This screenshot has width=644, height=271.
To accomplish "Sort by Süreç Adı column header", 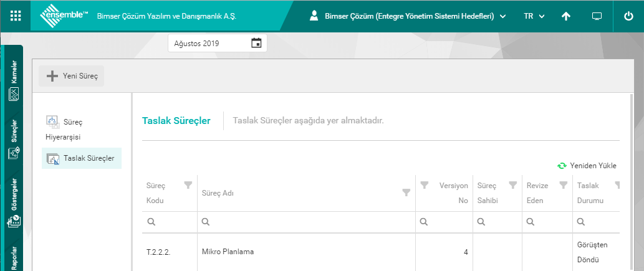I will (x=218, y=193).
